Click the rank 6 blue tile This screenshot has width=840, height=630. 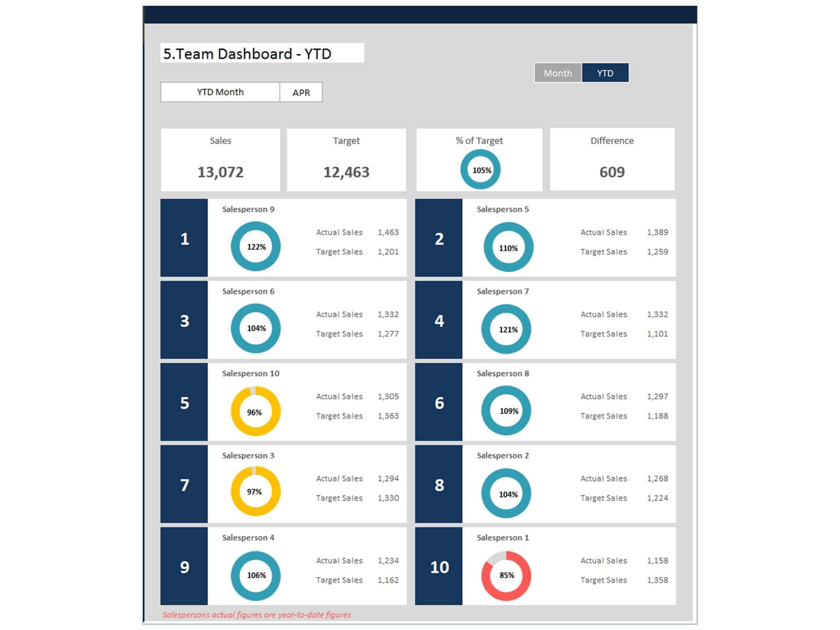click(439, 402)
